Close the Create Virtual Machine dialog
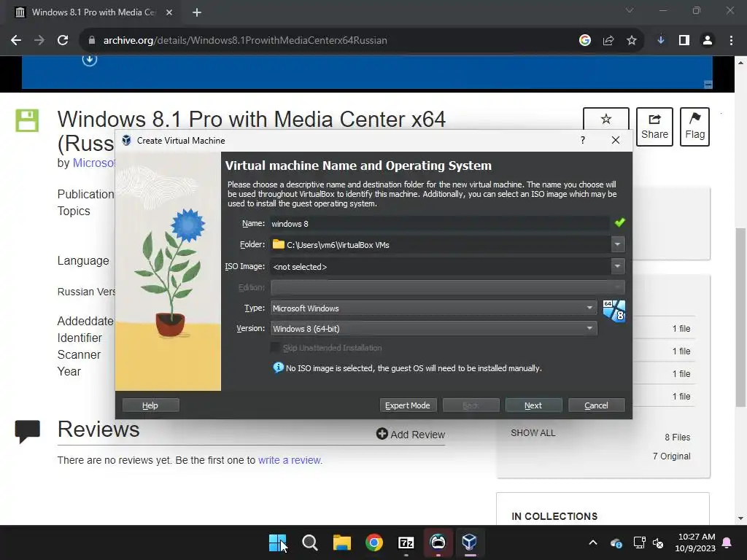747x560 pixels. [616, 140]
